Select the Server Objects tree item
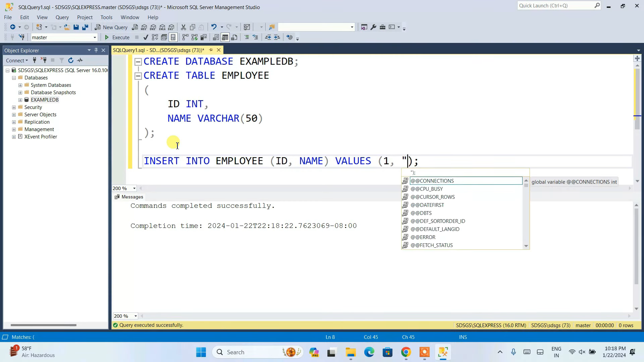This screenshot has width=644, height=362. coord(40,115)
